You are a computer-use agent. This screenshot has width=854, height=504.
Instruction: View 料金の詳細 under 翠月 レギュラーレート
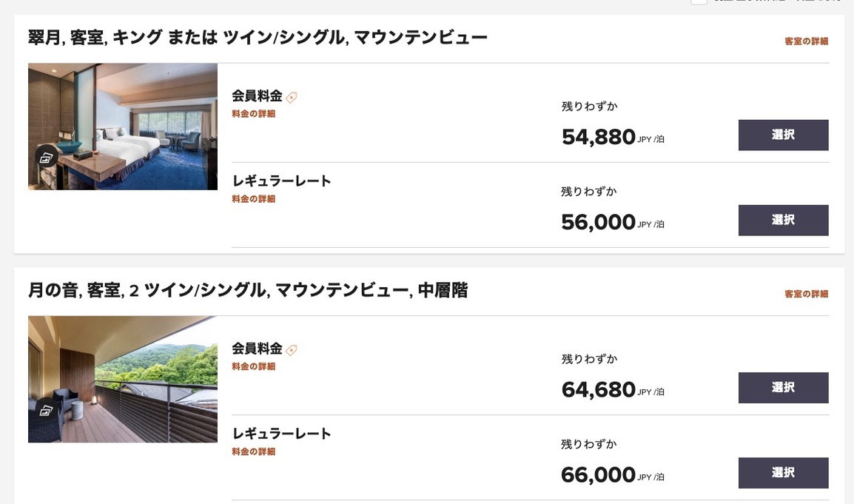253,199
